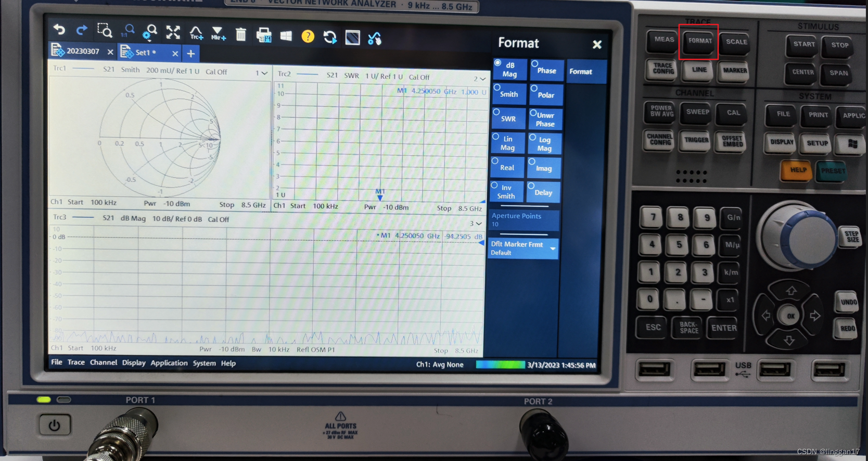
Task: Add a new setup with the plus tab
Action: coord(191,54)
